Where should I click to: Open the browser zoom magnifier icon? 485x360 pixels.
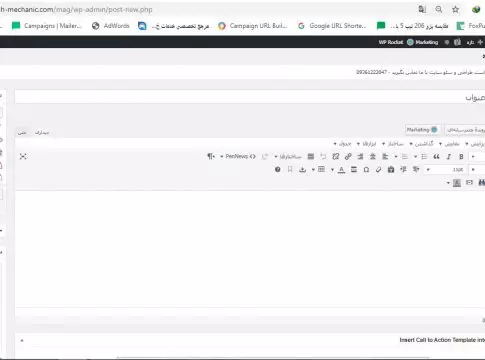439,9
